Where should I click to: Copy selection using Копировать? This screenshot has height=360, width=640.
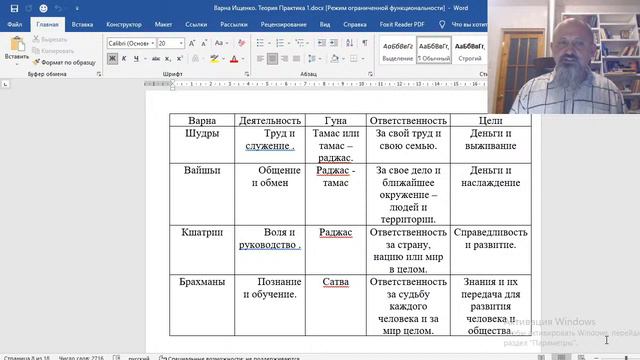(53, 51)
